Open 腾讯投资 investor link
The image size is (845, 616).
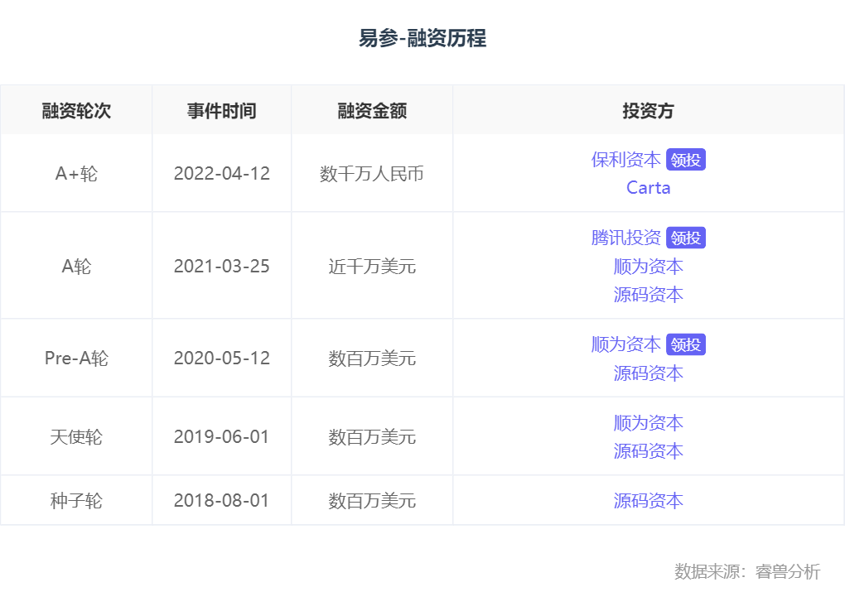pos(625,238)
